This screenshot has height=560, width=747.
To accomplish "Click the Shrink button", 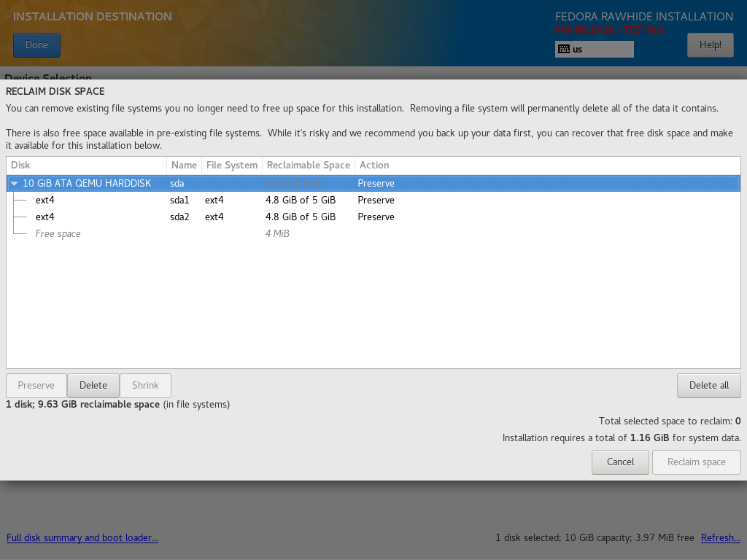I will pos(145,385).
